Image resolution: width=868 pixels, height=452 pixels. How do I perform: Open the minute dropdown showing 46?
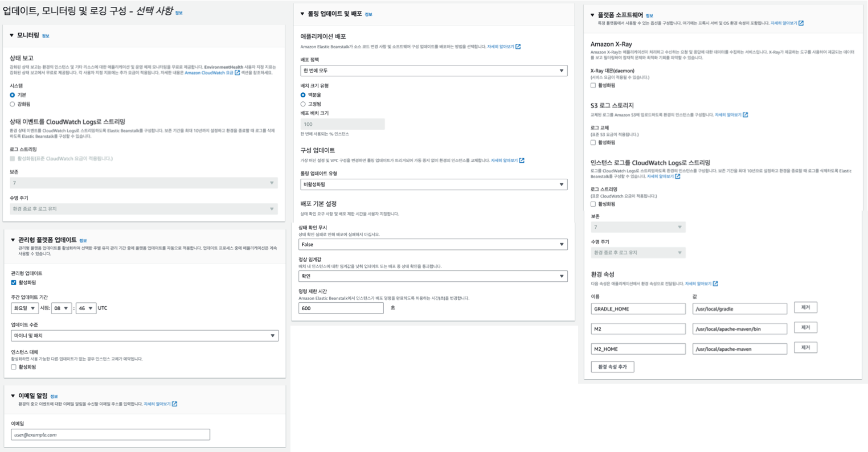click(x=86, y=308)
